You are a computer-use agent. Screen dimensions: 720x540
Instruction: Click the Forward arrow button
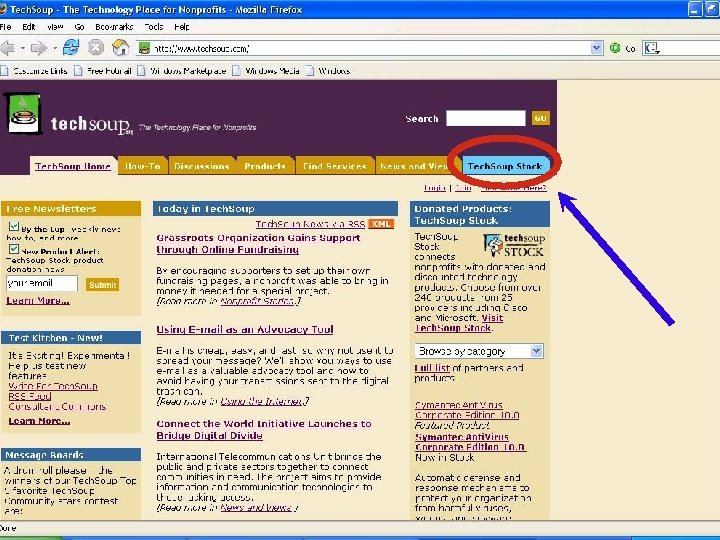(x=39, y=48)
